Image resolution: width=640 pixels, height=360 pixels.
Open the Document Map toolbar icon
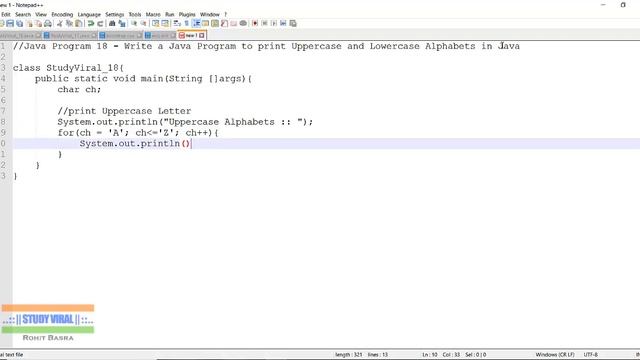(214, 23)
